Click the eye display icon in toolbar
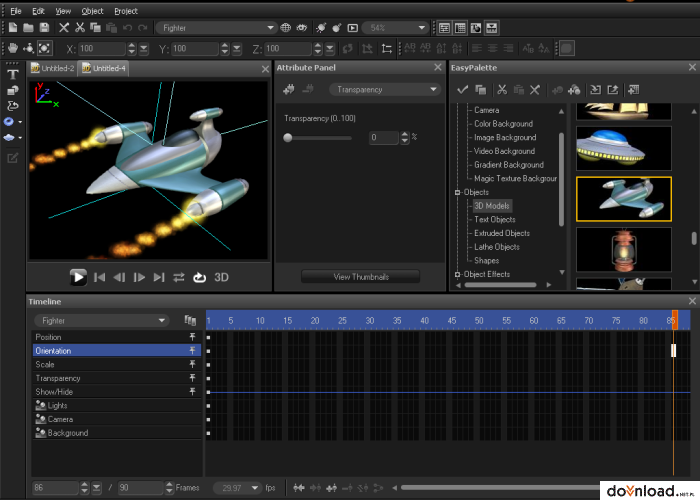The height and width of the screenshot is (500, 700). [x=302, y=28]
